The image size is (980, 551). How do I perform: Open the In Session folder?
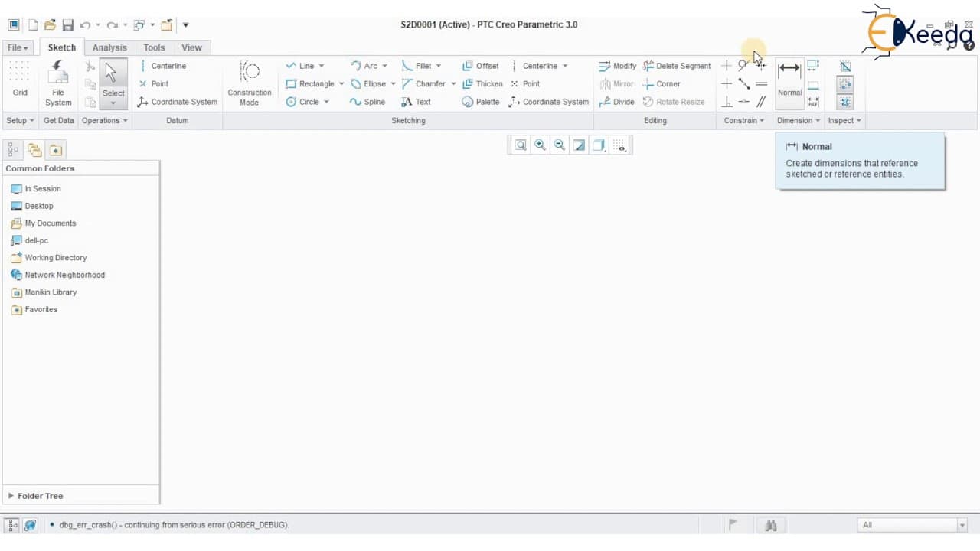tap(36, 189)
